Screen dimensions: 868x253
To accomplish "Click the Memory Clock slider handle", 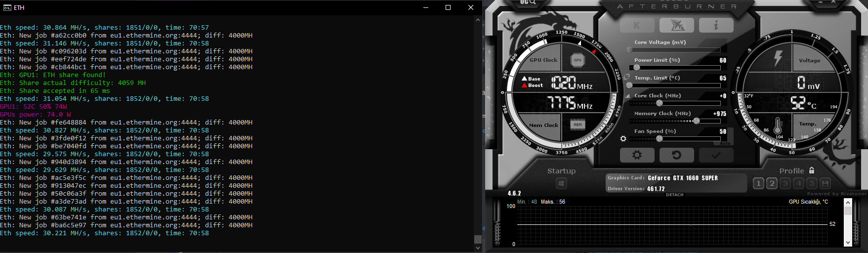I will pos(697,121).
